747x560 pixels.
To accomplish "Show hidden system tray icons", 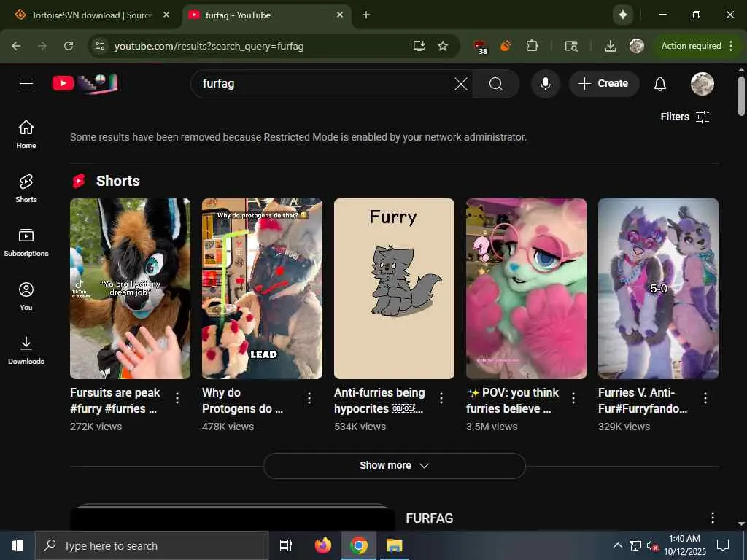I will 617,545.
